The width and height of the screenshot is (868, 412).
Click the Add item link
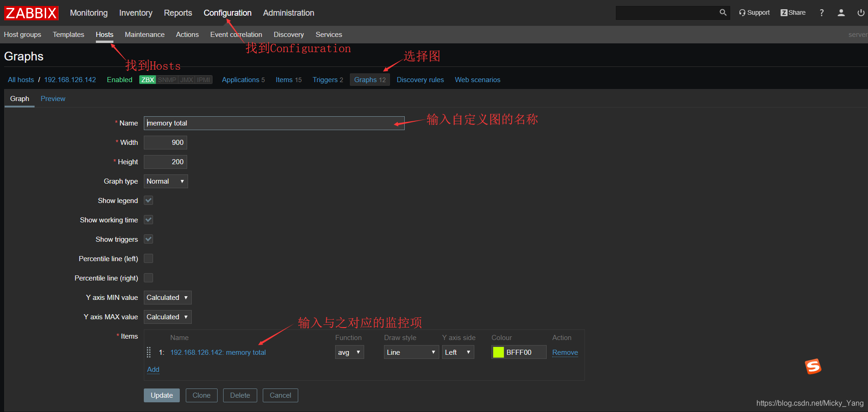click(x=153, y=370)
